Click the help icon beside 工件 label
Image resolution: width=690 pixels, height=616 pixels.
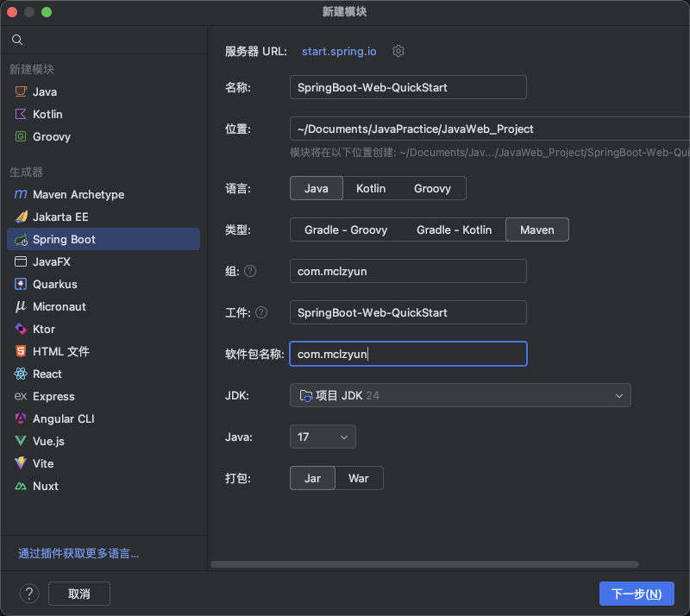(261, 312)
